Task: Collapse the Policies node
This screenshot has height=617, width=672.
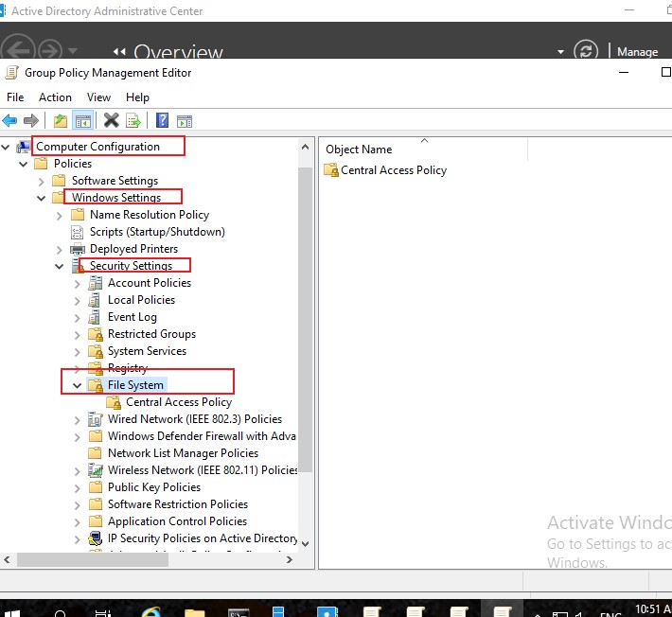Action: (24, 164)
